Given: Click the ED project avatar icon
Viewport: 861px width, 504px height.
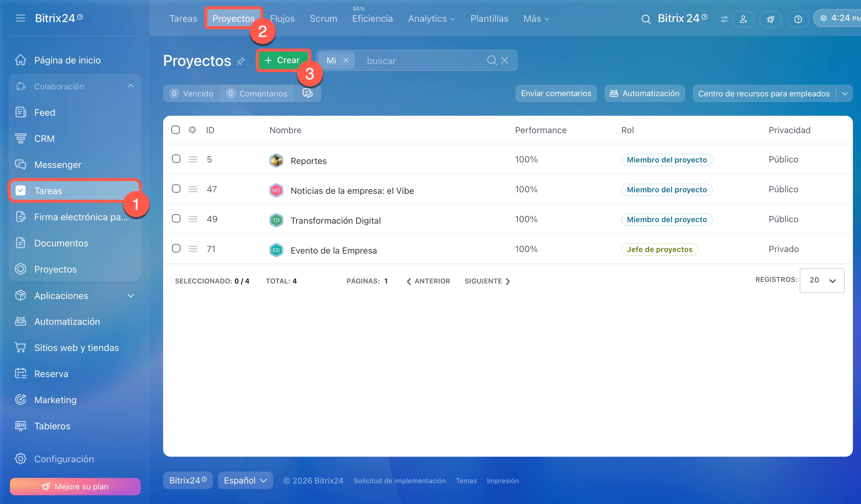Looking at the screenshot, I should point(276,250).
